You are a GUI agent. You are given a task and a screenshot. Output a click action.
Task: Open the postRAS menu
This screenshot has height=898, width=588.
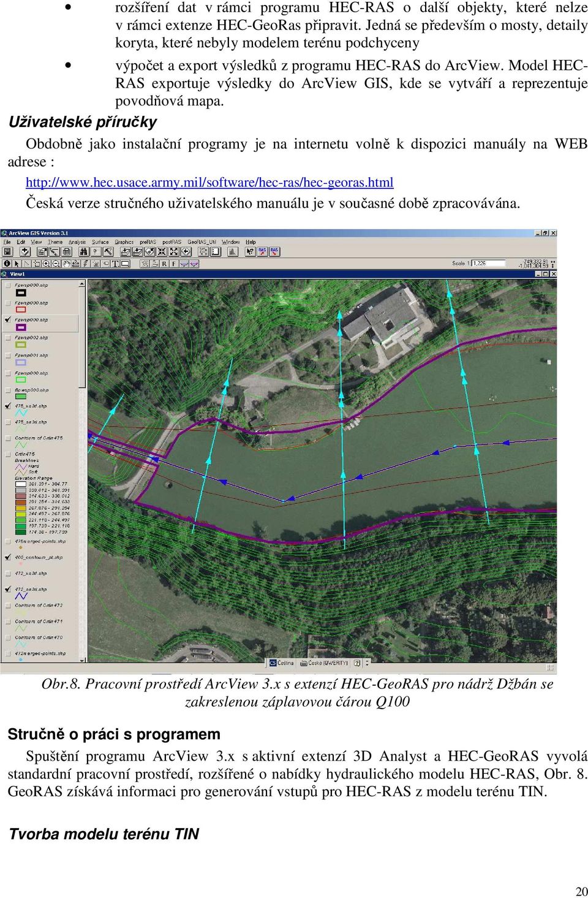click(172, 242)
